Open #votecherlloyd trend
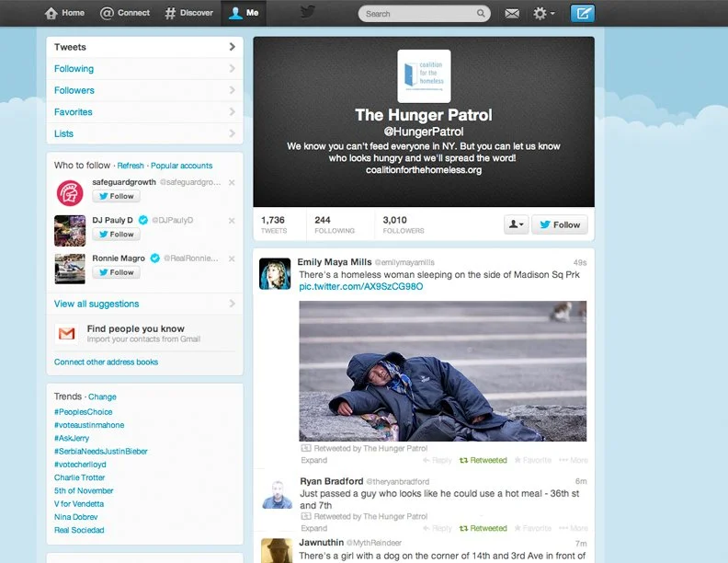 pos(80,465)
